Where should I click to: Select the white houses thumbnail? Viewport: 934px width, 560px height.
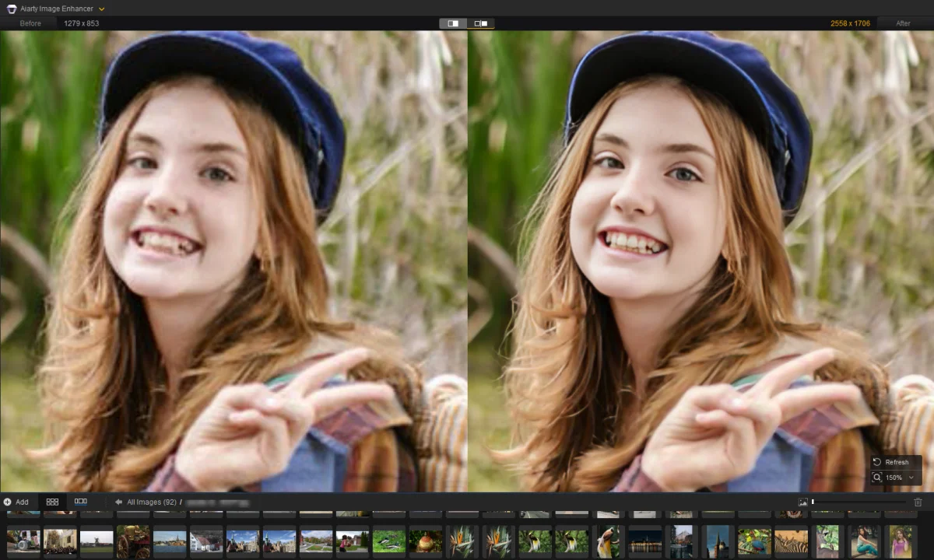point(206,541)
